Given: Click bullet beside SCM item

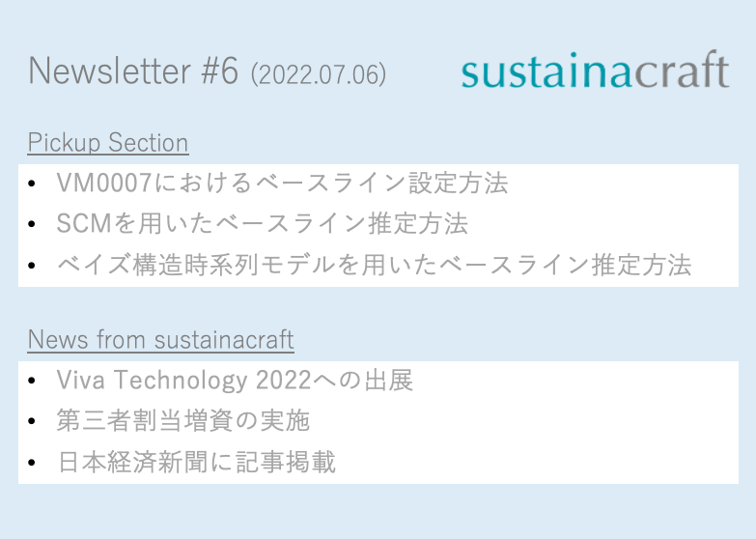Looking at the screenshot, I should coord(34,225).
